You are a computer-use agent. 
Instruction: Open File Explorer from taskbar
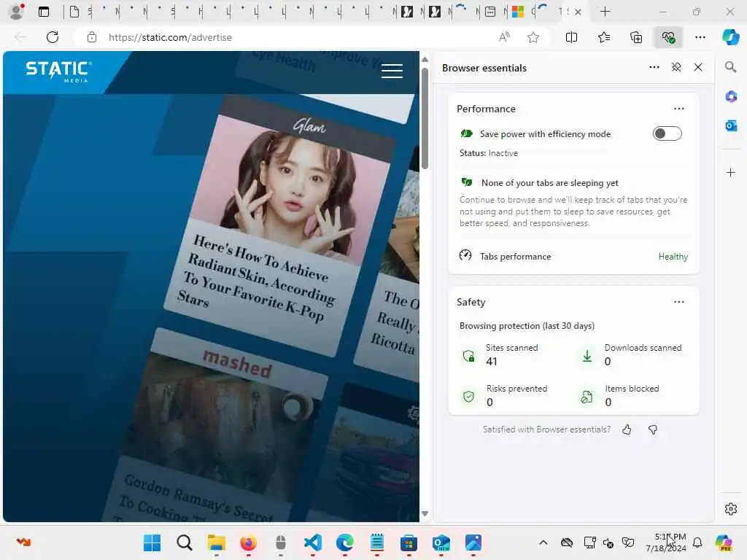pyautogui.click(x=216, y=542)
